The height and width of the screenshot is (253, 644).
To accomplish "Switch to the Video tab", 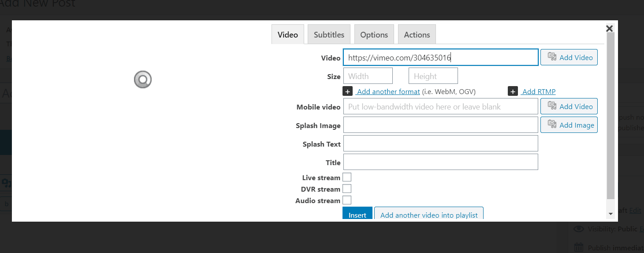I will tap(288, 34).
